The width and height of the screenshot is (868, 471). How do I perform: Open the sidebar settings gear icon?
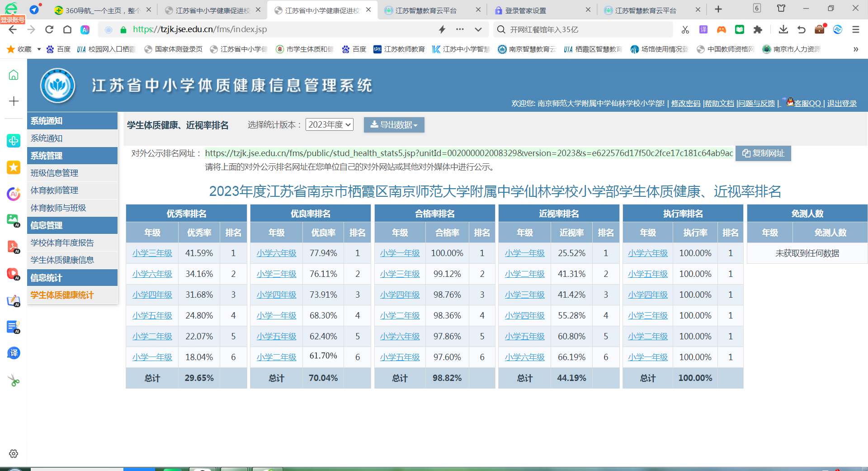(x=14, y=453)
